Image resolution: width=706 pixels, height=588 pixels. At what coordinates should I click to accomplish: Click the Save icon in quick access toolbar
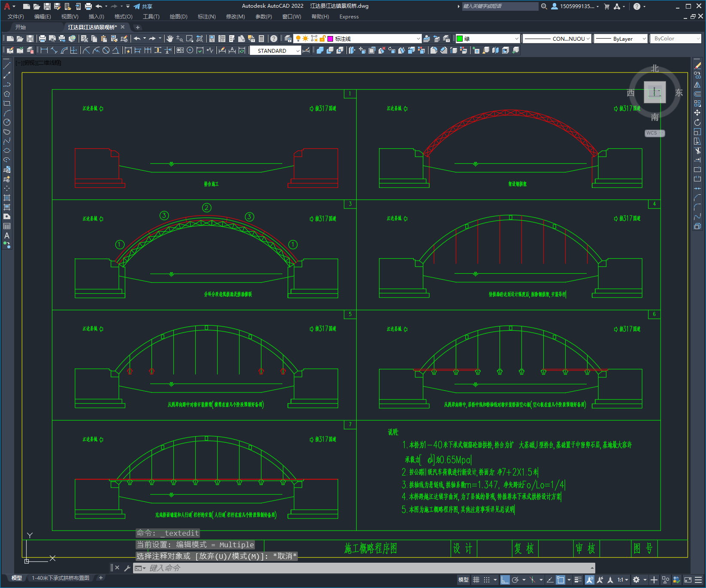[x=47, y=6]
